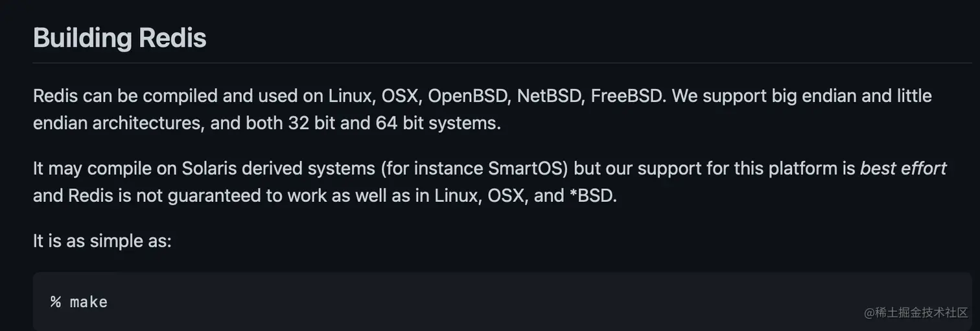Click the juejin community watermark text
This screenshot has width=980, height=331.
point(915,312)
